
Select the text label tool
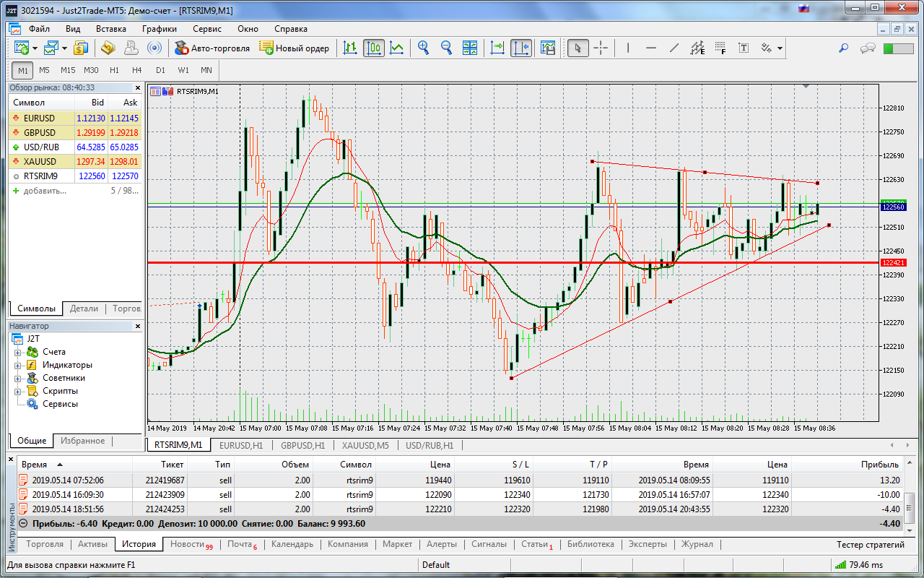coord(743,48)
